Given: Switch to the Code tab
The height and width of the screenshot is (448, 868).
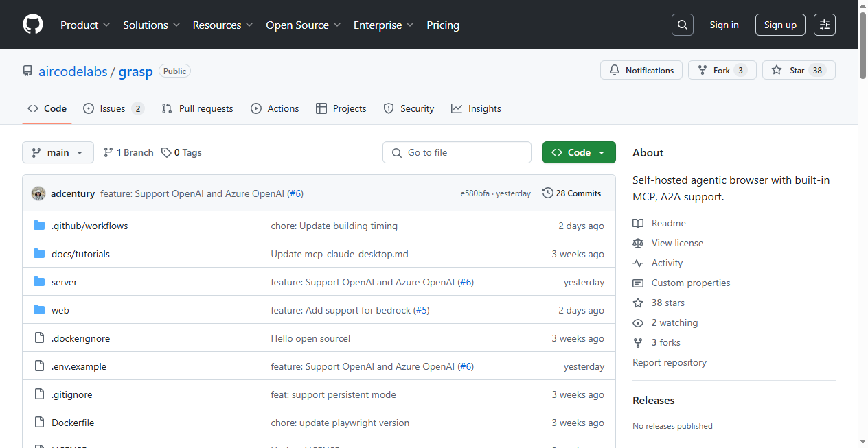Looking at the screenshot, I should coord(47,108).
